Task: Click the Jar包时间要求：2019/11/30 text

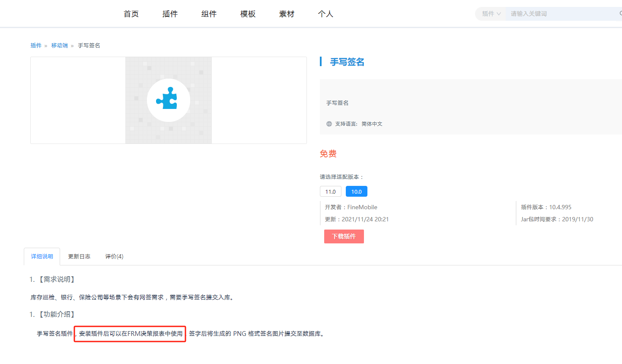Action: 557,219
